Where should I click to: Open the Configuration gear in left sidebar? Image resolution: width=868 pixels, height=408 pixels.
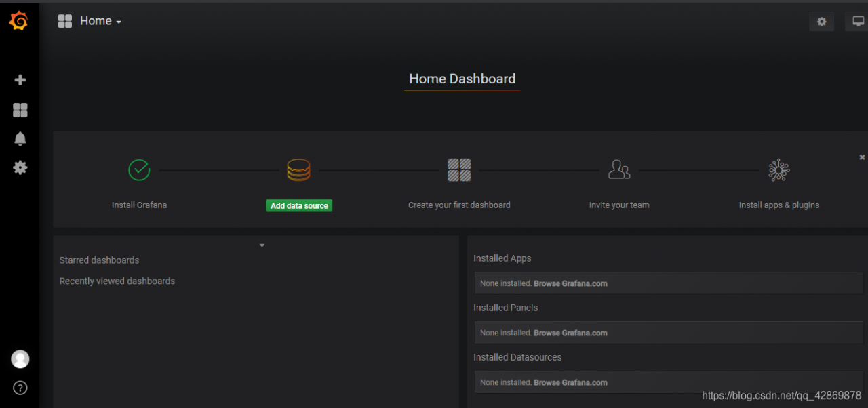(20, 167)
